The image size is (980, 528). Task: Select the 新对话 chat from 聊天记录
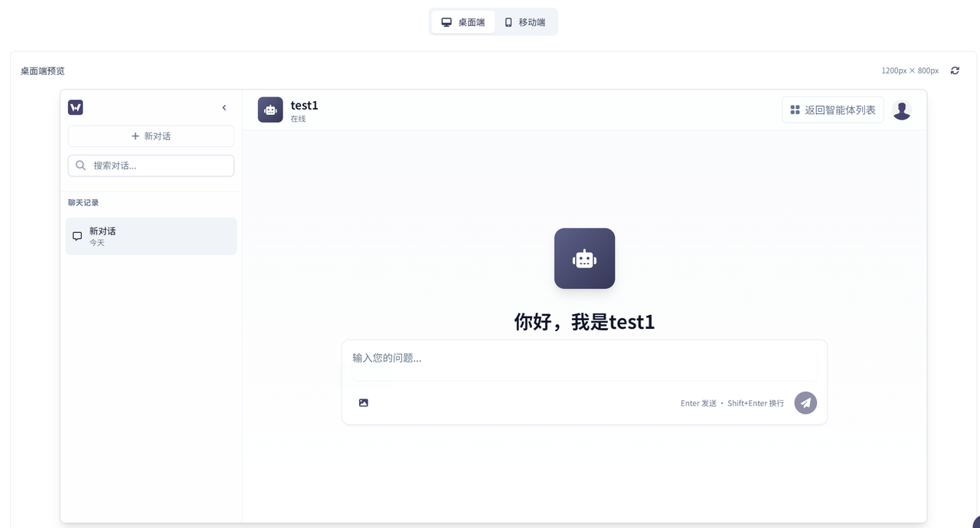(x=151, y=236)
